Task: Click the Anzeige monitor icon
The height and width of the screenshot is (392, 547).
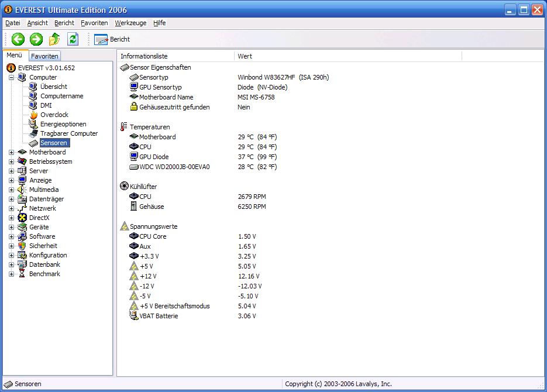Action: tap(22, 180)
